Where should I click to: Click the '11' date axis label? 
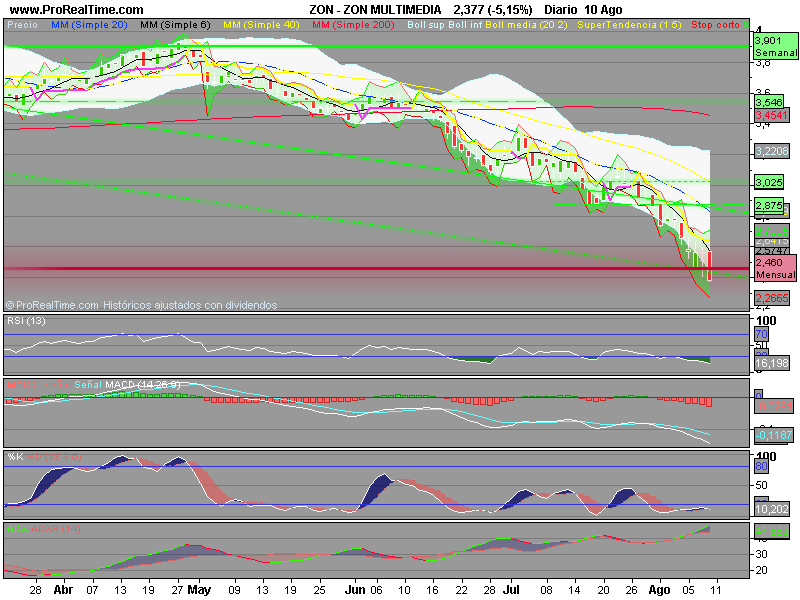point(717,590)
